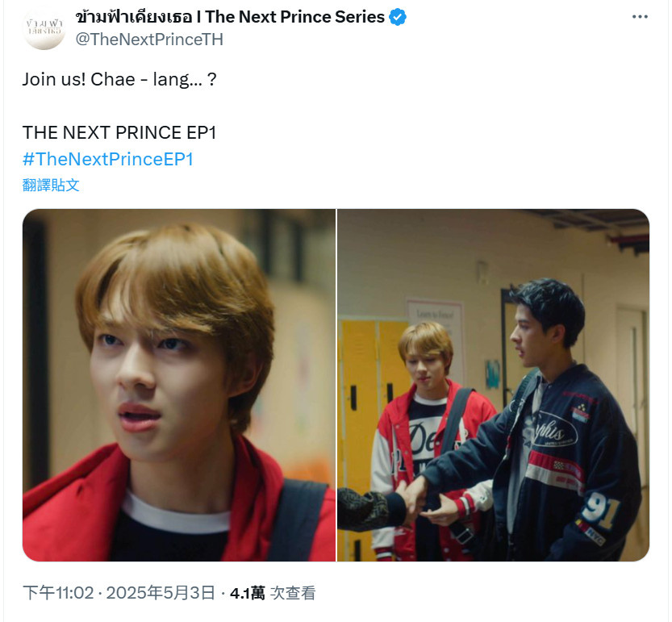Open the ข้ามฟ้าเคียงเธอ The Next Prince Series name
The height and width of the screenshot is (622, 672).
[230, 17]
